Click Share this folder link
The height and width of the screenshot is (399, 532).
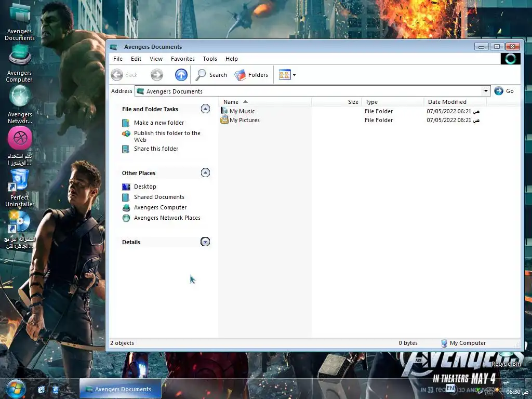click(x=156, y=149)
